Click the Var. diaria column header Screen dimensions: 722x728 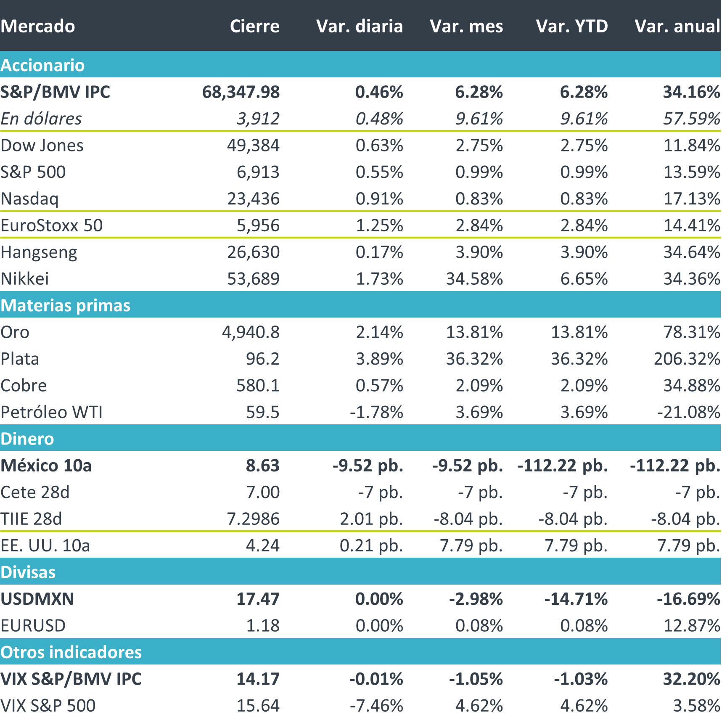(x=360, y=26)
